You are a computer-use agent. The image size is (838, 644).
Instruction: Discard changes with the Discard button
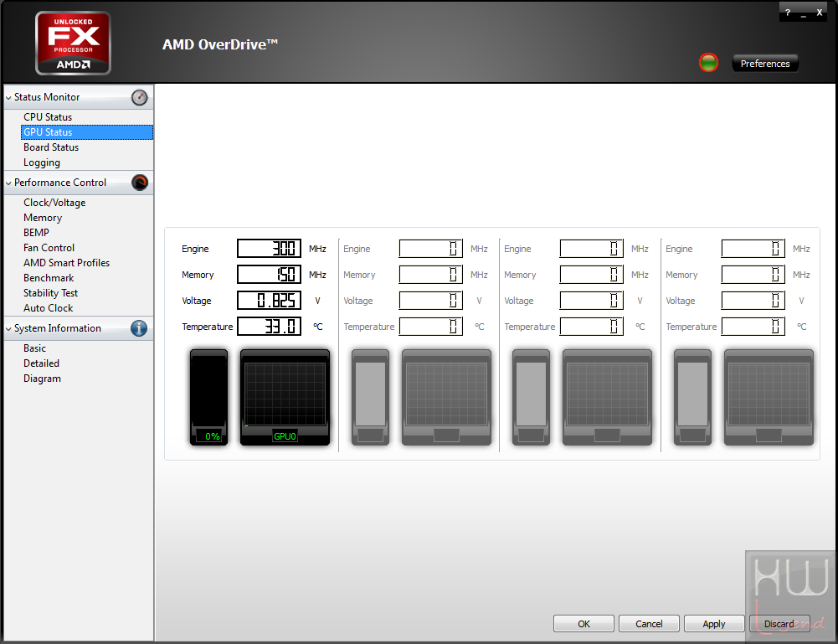click(x=779, y=624)
